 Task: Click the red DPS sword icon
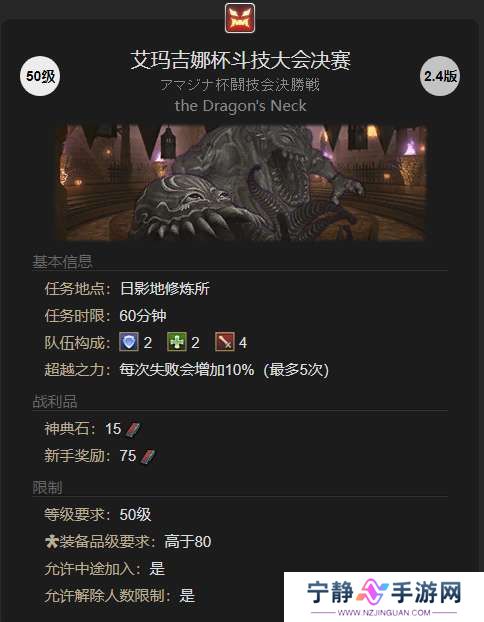(x=225, y=342)
